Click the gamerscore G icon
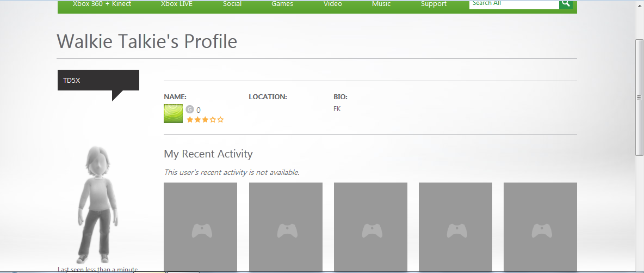The height and width of the screenshot is (273, 644). click(x=189, y=109)
